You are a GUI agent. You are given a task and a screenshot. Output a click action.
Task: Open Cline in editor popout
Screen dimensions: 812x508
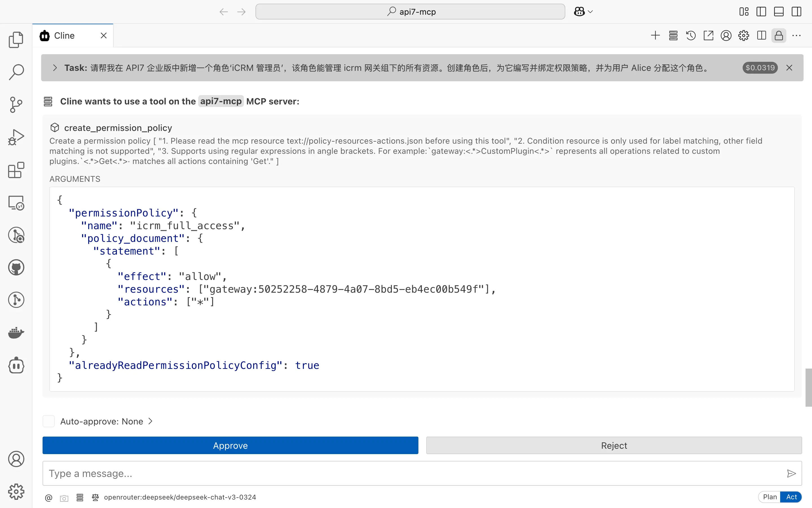click(x=708, y=35)
